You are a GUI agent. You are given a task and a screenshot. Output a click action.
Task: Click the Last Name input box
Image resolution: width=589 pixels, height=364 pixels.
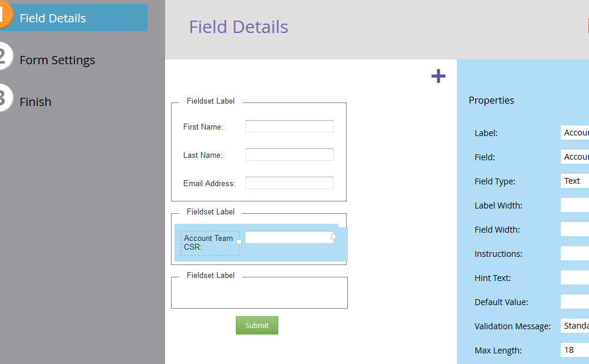pyautogui.click(x=289, y=155)
